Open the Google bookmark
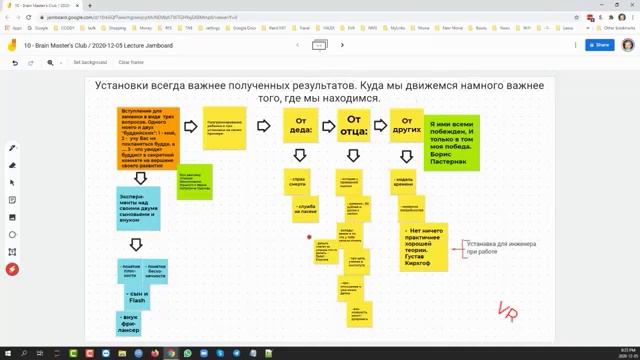Image resolution: width=640 pixels, height=360 pixels. click(x=38, y=28)
